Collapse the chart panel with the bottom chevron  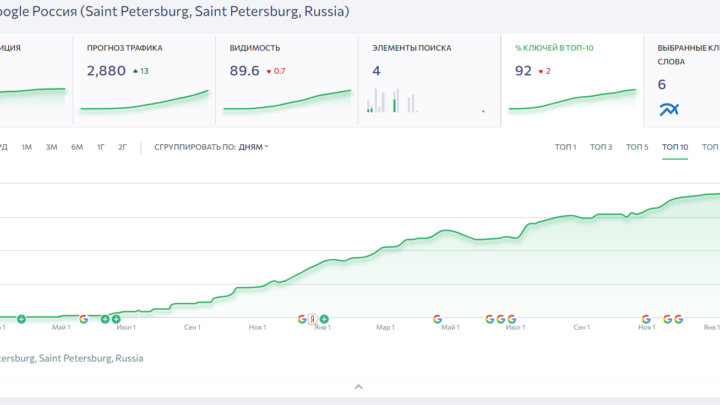tap(359, 387)
